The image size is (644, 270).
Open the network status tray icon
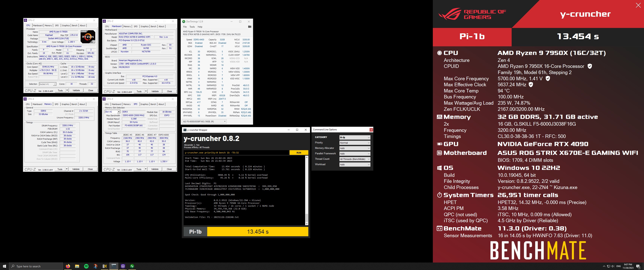[x=608, y=266]
